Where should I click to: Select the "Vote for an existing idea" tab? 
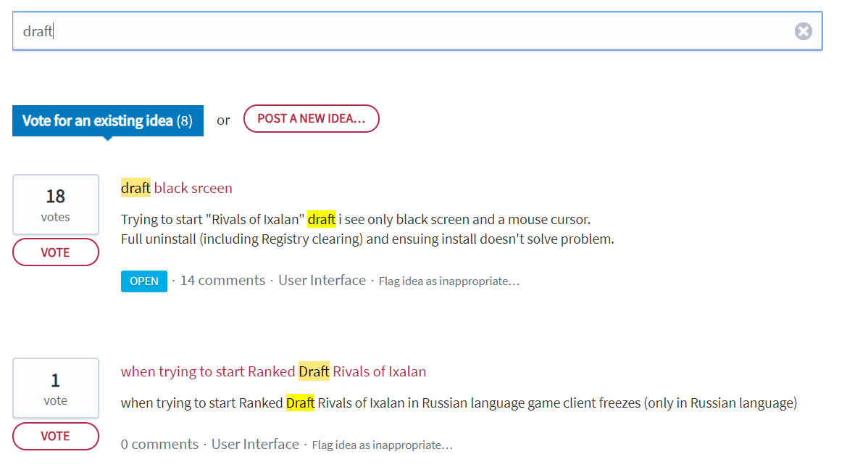pyautogui.click(x=107, y=120)
